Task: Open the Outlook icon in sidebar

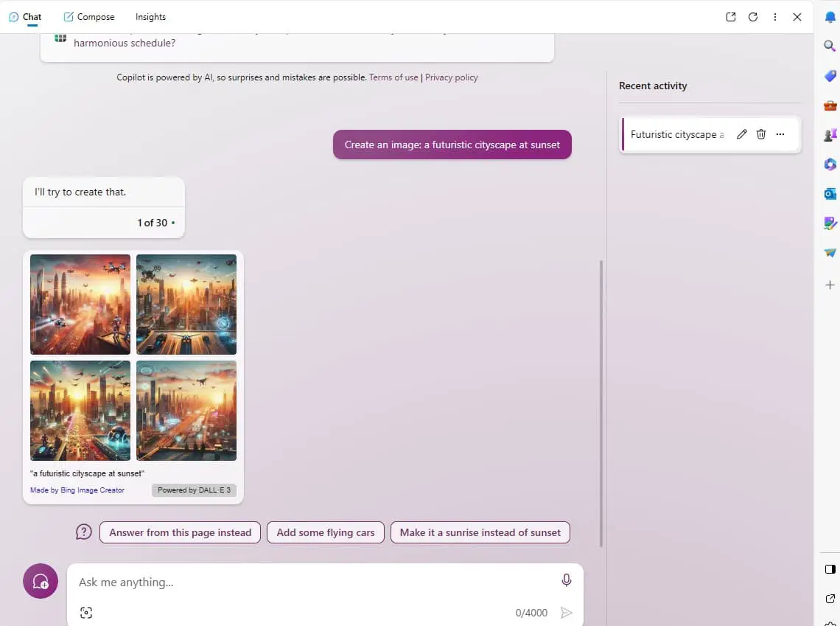Action: click(830, 194)
